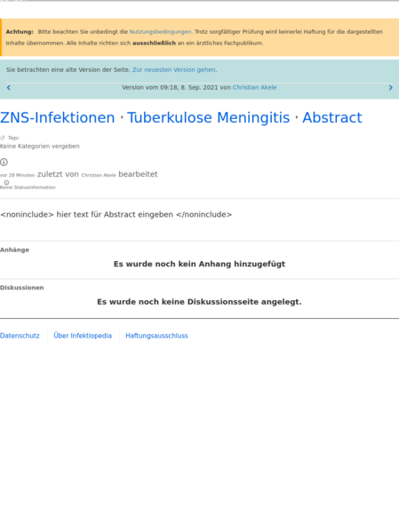Go to next version with right chevron
Viewport: 399px width, 532px height.
[x=390, y=88]
